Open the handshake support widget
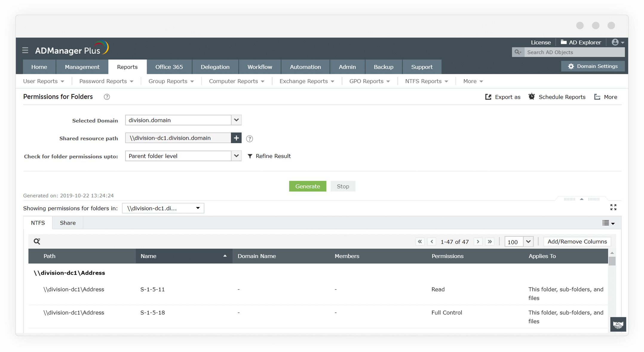The height and width of the screenshot is (352, 644). click(x=618, y=324)
